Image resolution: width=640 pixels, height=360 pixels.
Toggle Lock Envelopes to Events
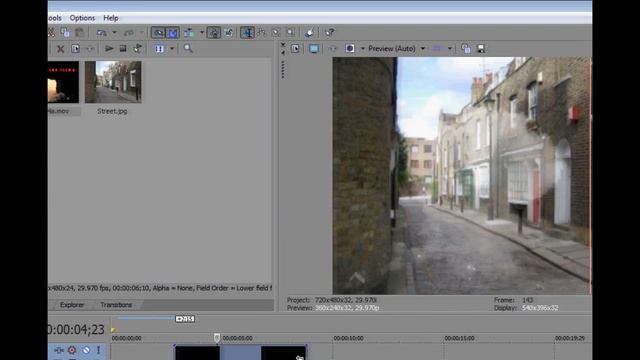[214, 32]
